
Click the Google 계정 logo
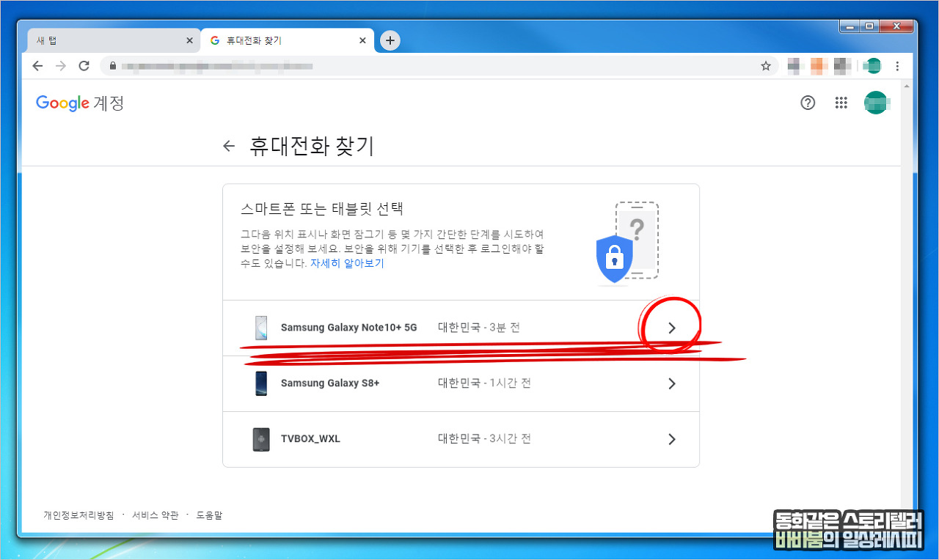click(x=80, y=103)
